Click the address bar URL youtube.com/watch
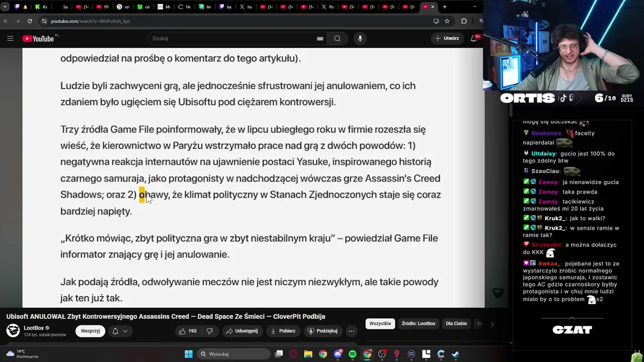644x362 pixels. (91, 21)
